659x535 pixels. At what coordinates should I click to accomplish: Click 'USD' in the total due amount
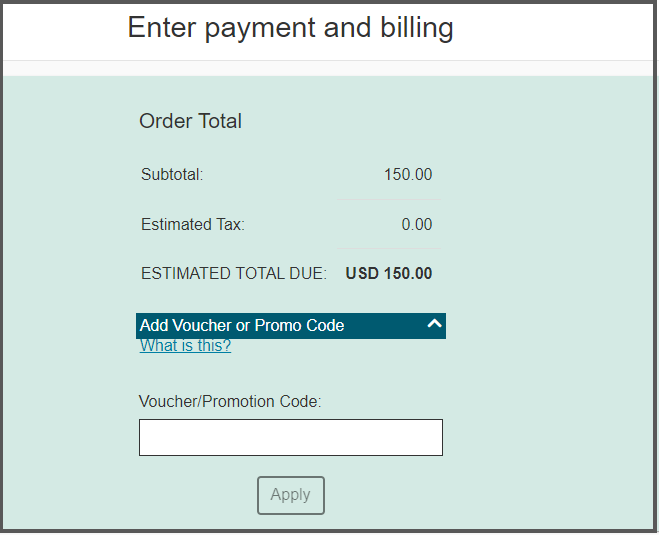click(362, 274)
